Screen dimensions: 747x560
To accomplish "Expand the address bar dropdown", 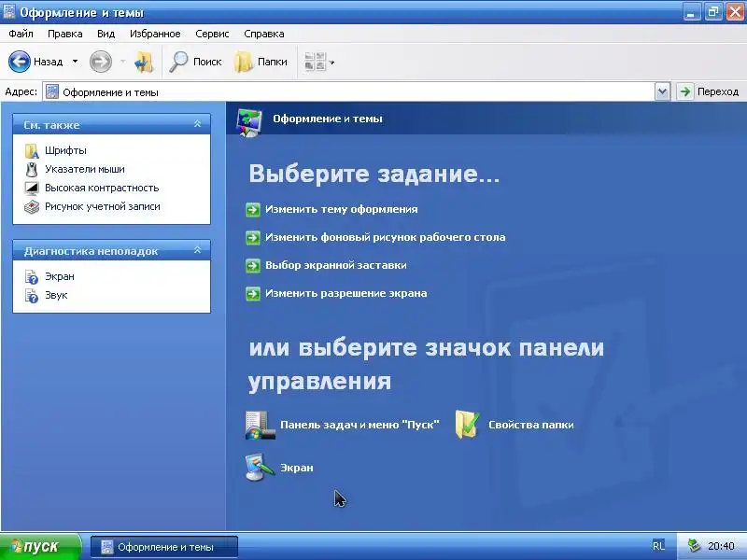I will 662,91.
